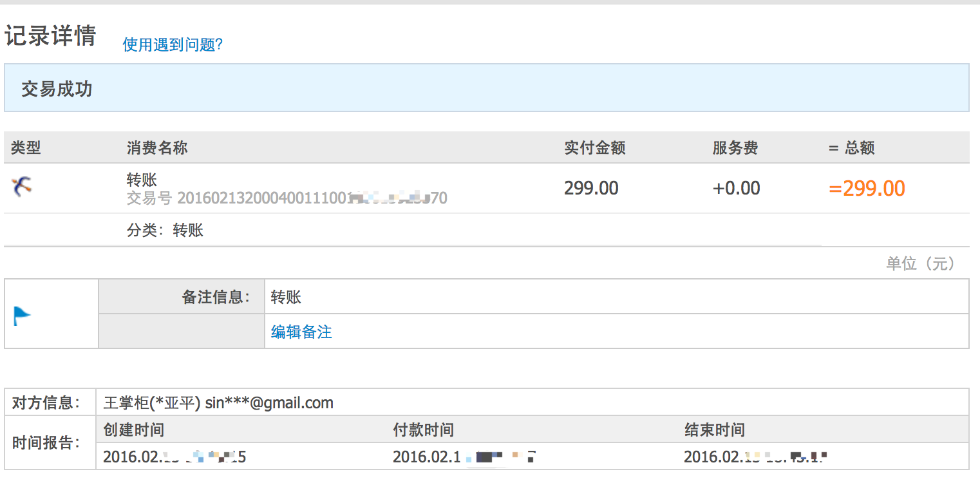Click the blue flag icon beside 备注信息
Image resolution: width=980 pixels, height=492 pixels.
click(22, 316)
